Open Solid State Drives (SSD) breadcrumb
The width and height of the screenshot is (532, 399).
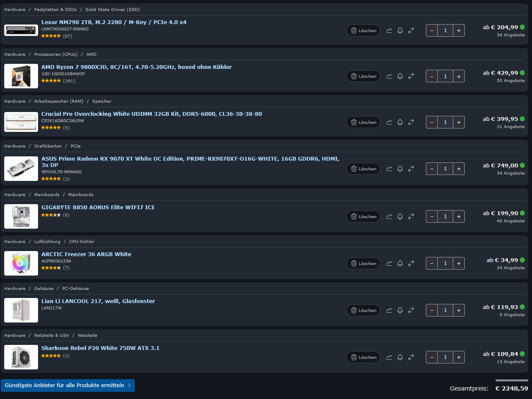point(112,9)
